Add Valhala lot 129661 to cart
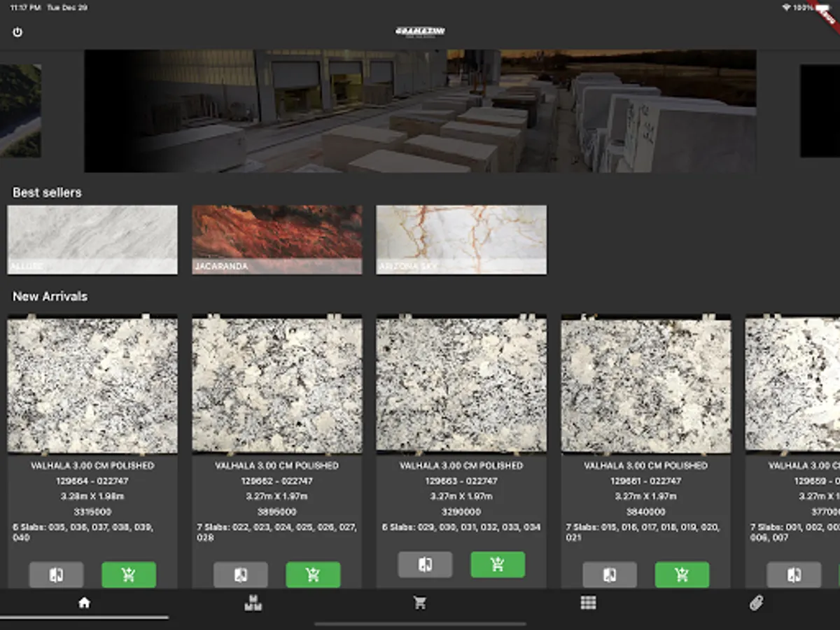 [682, 575]
